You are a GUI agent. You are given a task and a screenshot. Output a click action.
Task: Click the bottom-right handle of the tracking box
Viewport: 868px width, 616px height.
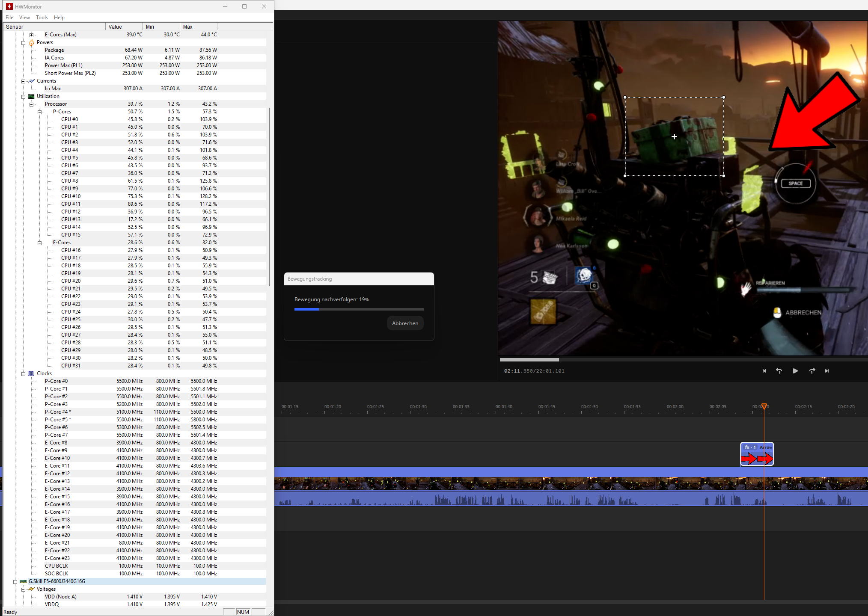(723, 175)
